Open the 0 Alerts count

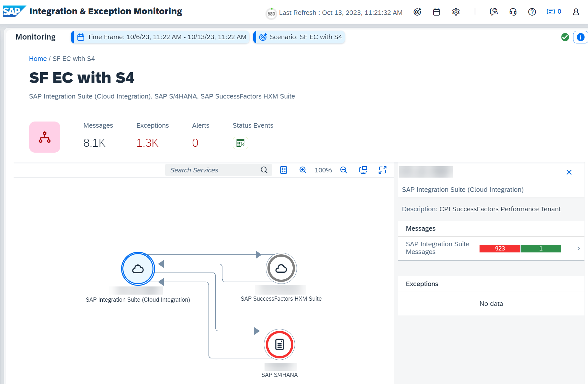point(195,143)
